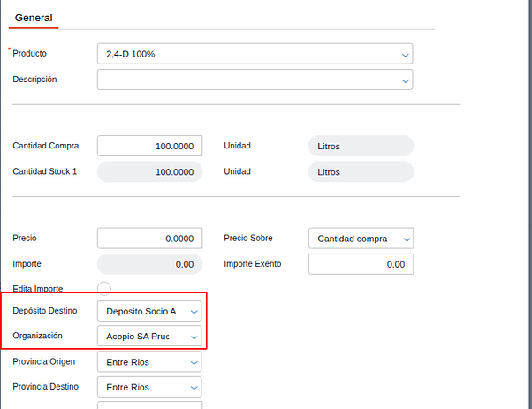This screenshot has height=409, width=532.
Task: Select the Deposito Socio A value
Action: point(141,311)
